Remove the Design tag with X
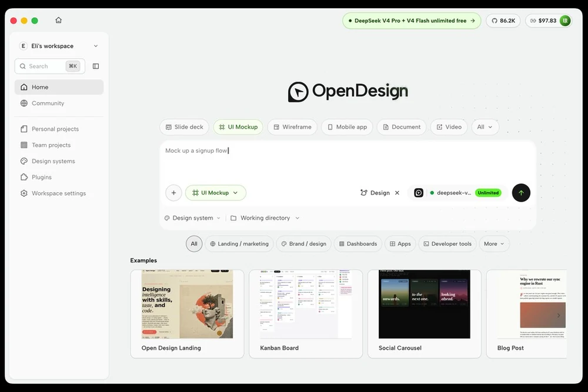This screenshot has width=588, height=392. 397,193
